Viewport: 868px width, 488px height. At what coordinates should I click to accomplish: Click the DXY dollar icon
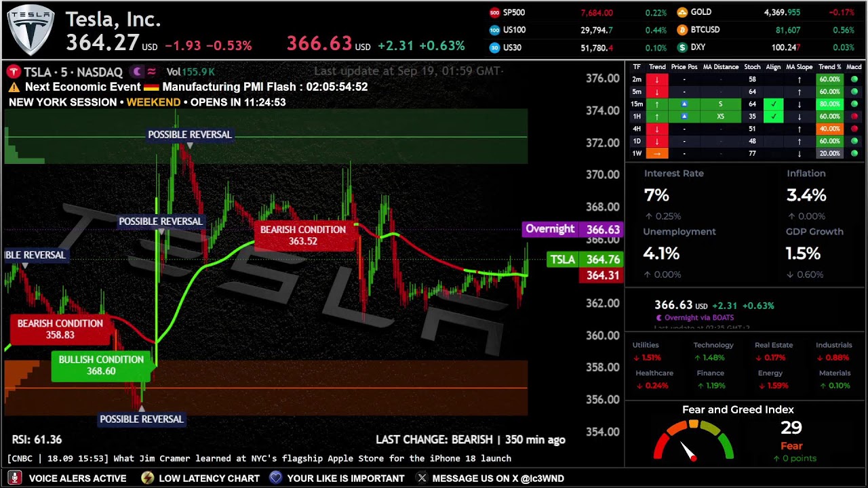pyautogui.click(x=682, y=47)
